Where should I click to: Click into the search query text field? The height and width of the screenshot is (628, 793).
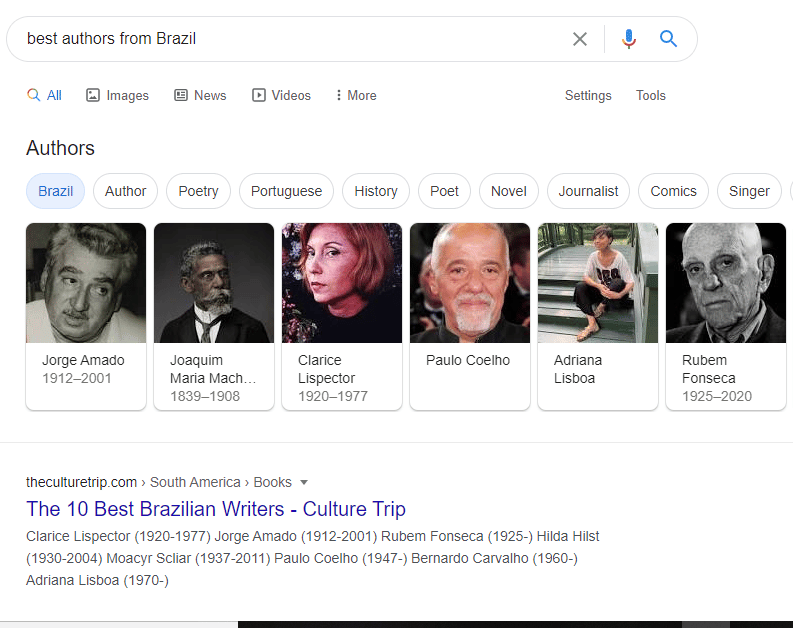[x=293, y=39]
